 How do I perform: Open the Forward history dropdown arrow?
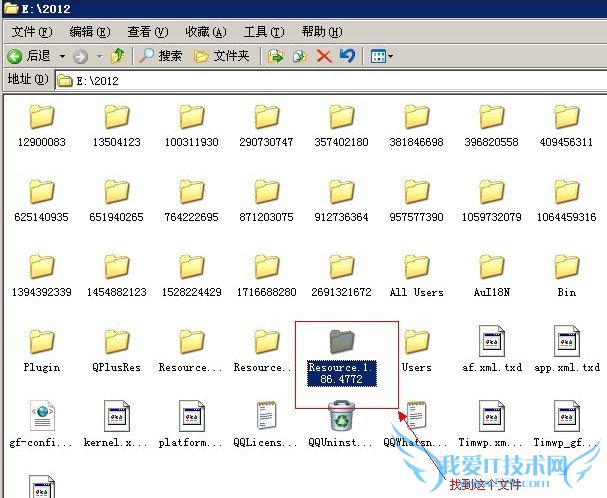(99, 57)
